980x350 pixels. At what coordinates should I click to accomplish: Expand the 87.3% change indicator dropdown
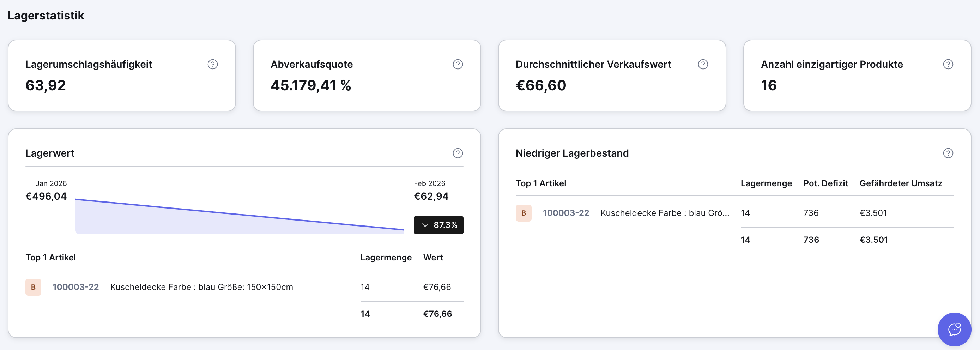click(438, 225)
